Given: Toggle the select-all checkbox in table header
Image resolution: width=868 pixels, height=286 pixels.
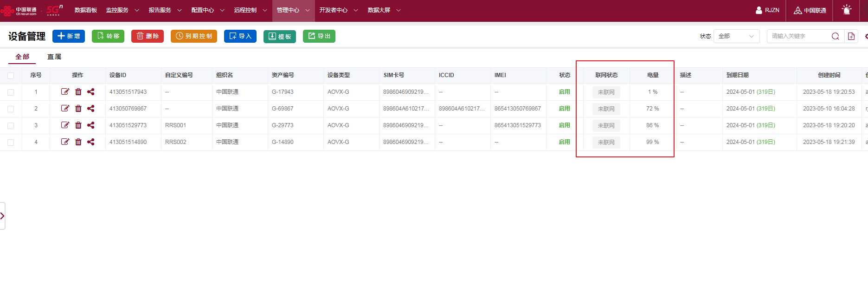Looking at the screenshot, I should pyautogui.click(x=11, y=76).
